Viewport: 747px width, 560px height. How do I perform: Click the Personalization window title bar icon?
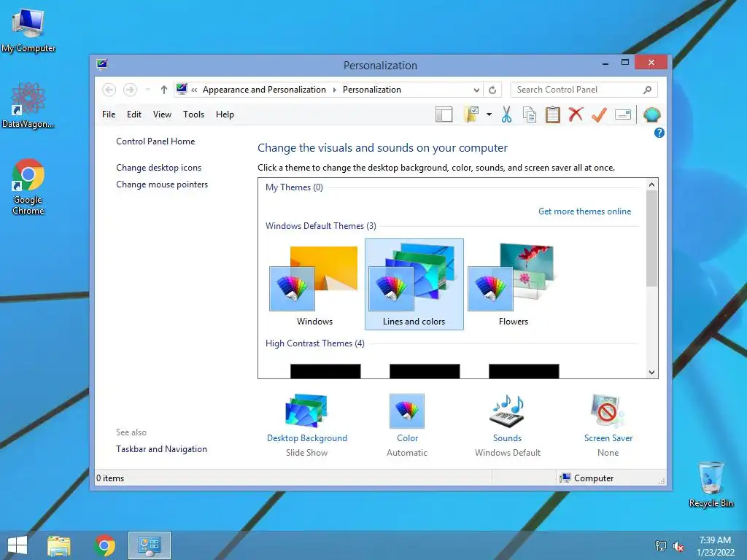(102, 64)
